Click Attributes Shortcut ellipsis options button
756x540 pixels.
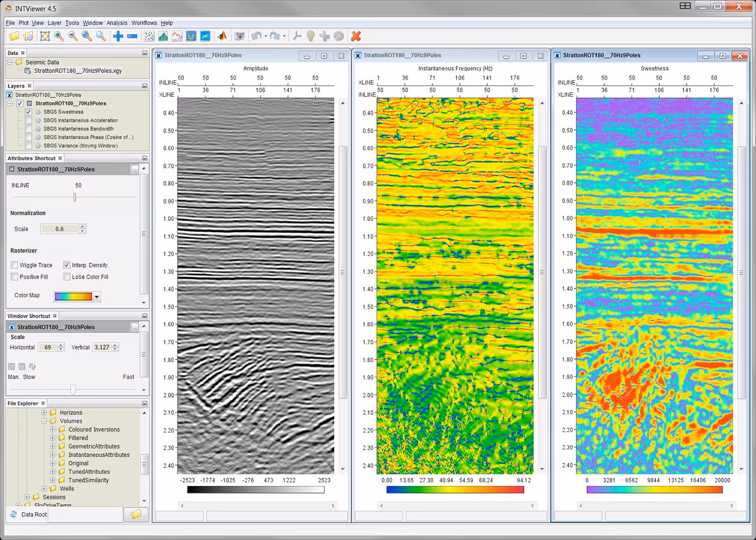coord(135,169)
